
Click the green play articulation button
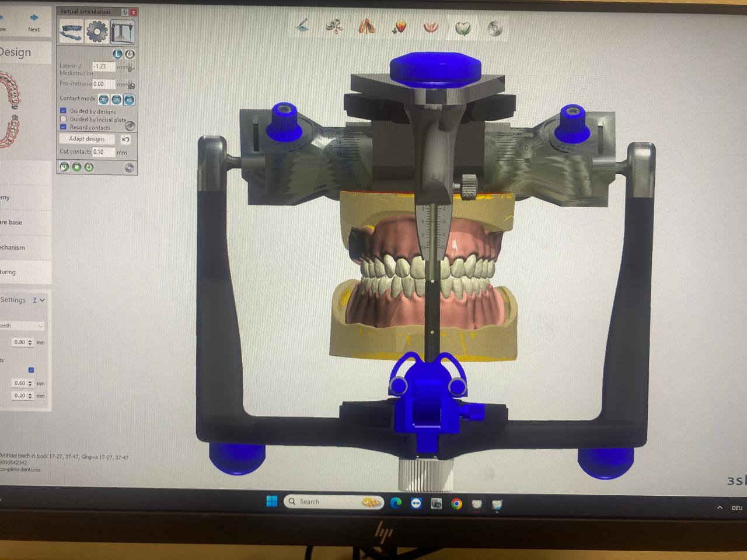coord(64,167)
